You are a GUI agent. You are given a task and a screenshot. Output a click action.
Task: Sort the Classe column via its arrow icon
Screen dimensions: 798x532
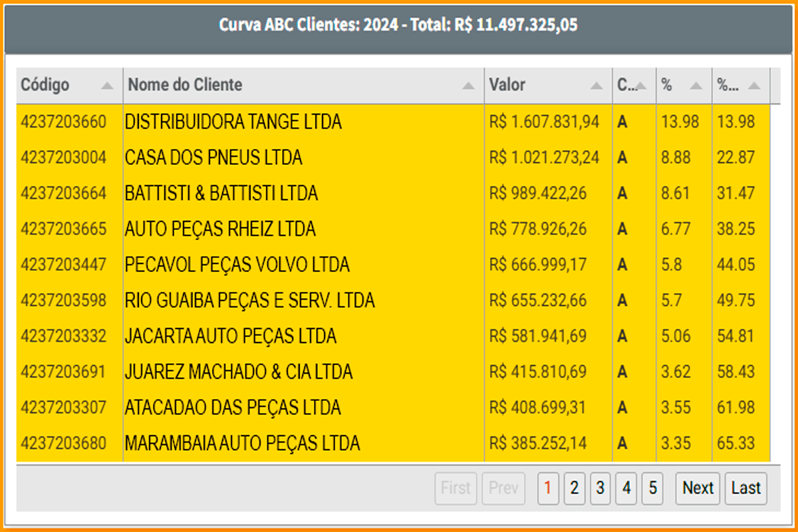pos(640,85)
